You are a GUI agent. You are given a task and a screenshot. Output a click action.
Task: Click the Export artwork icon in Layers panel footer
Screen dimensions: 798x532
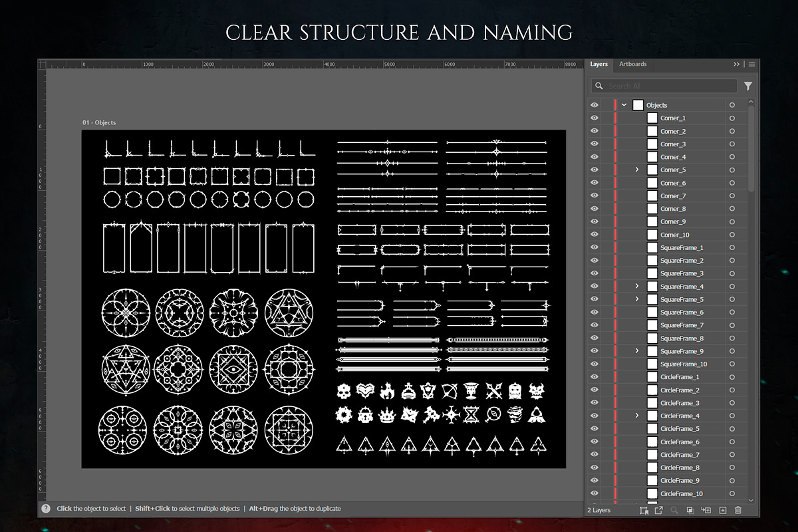[x=658, y=510]
